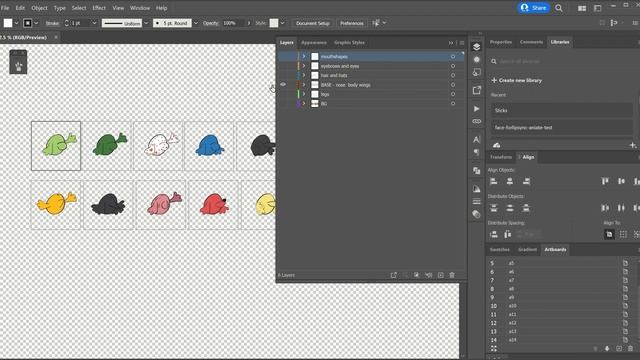
Task: Open brush definition 5 pt. Round dropdown
Action: coord(196,23)
